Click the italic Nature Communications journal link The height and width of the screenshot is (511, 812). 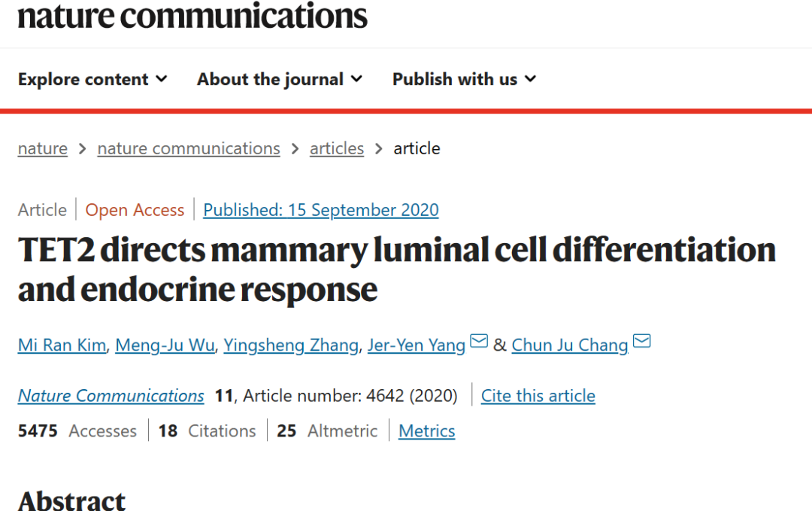[x=111, y=396]
